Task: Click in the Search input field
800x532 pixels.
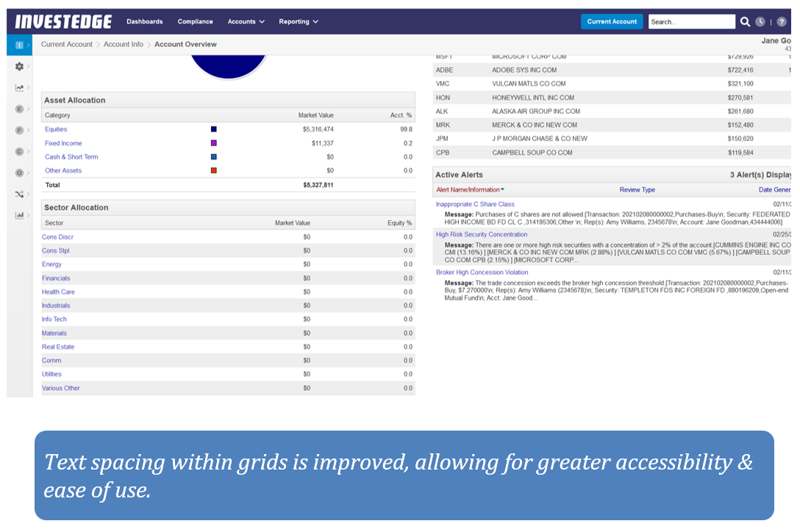Action: click(691, 21)
